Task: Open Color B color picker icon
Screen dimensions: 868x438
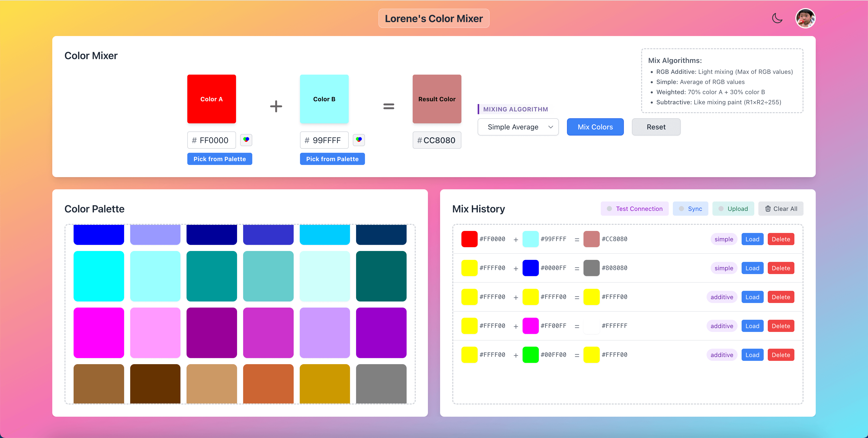Action: coord(359,140)
